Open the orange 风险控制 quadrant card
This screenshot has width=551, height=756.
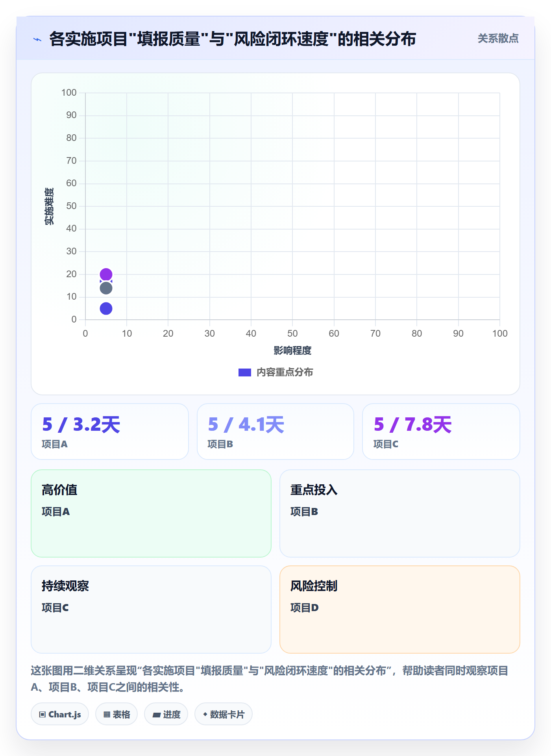pyautogui.click(x=400, y=610)
